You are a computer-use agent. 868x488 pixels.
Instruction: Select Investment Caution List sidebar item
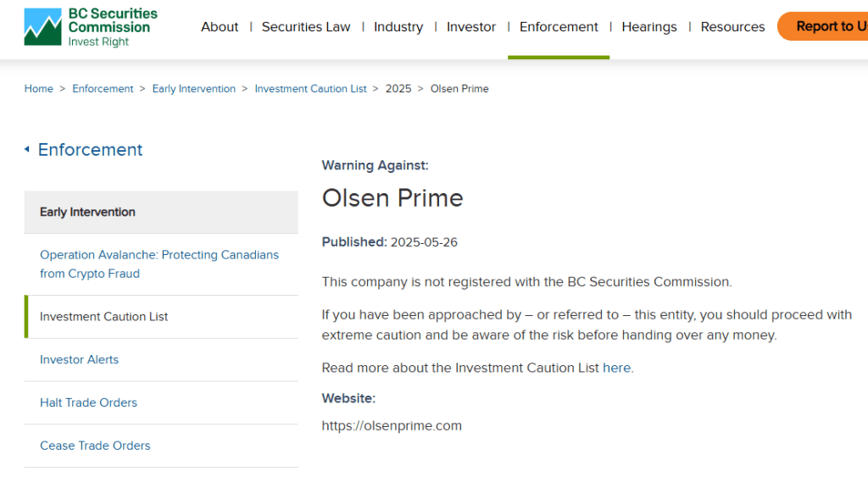tap(161, 317)
